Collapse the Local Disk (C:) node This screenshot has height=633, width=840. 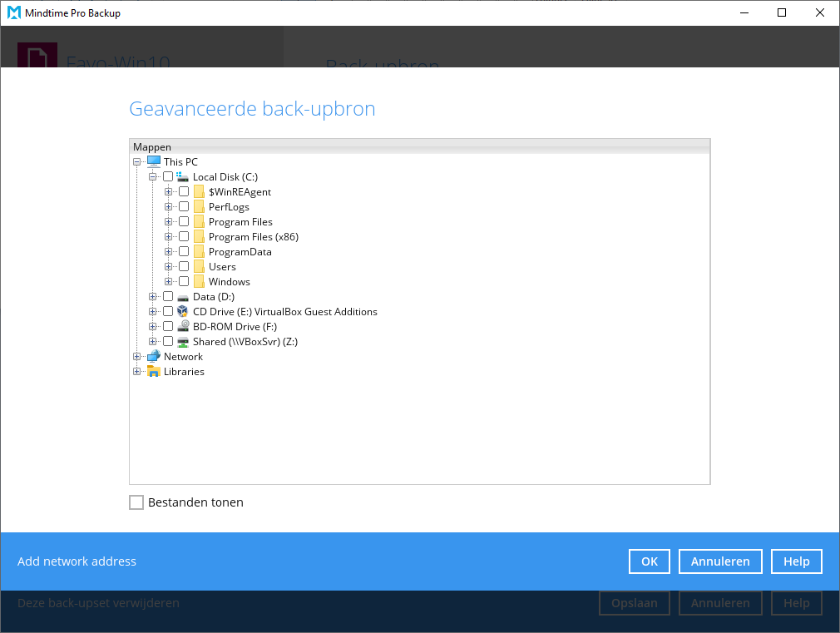(153, 177)
